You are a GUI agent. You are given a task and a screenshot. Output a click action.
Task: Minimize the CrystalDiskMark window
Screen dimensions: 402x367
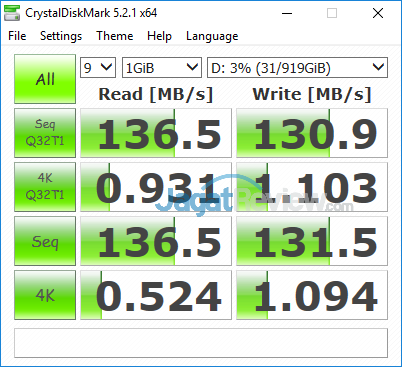click(287, 13)
